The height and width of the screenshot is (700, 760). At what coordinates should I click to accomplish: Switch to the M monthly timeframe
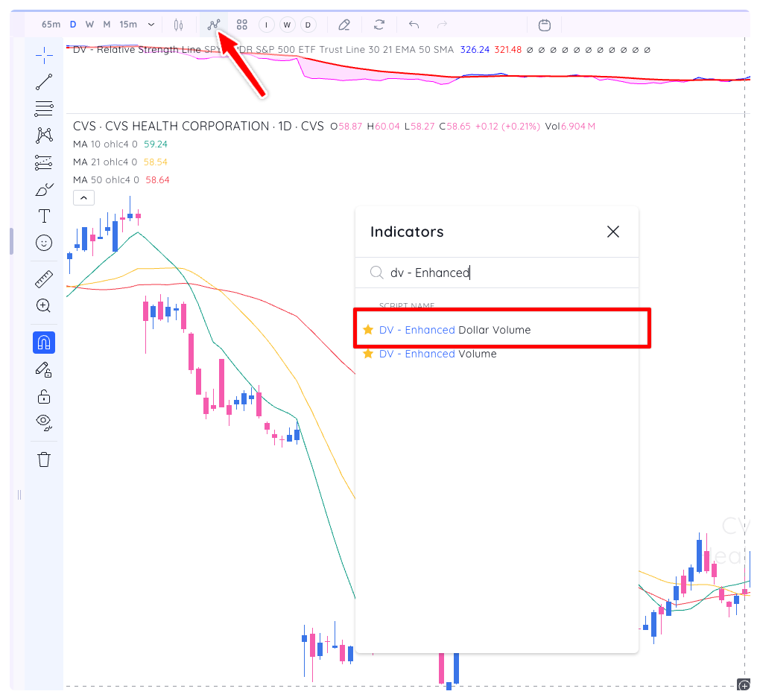pyautogui.click(x=107, y=25)
